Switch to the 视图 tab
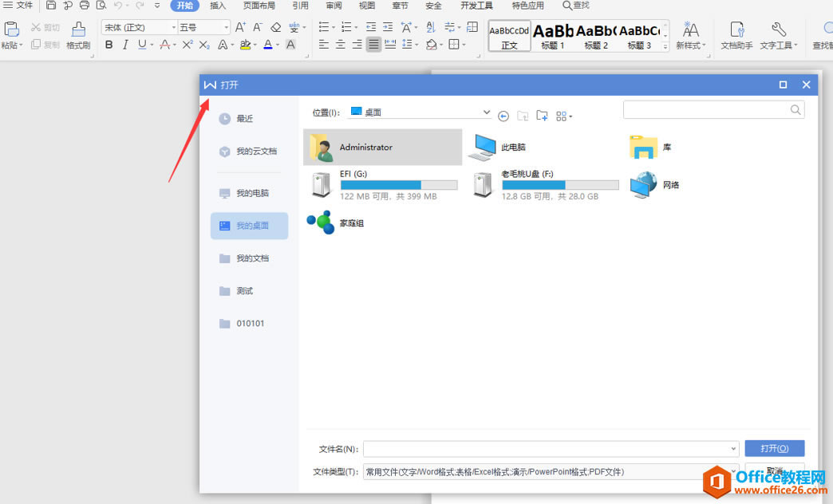Screen dimensions: 833x504 [x=366, y=6]
